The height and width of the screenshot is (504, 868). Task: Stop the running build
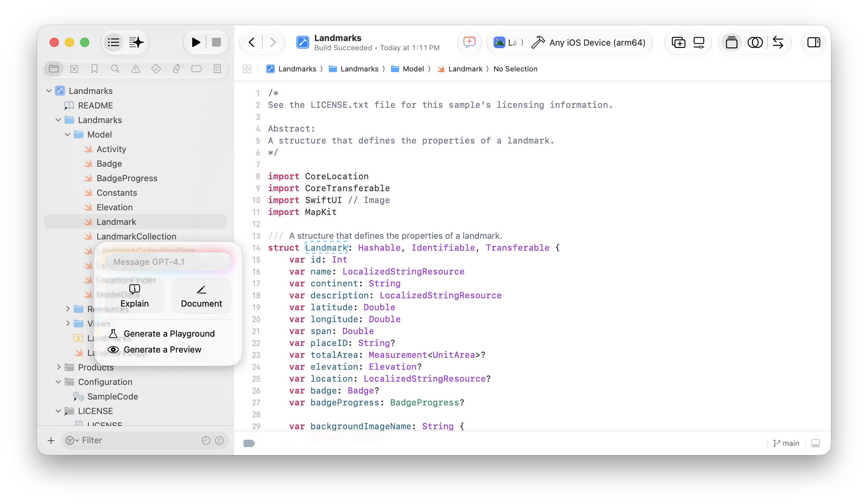point(216,42)
